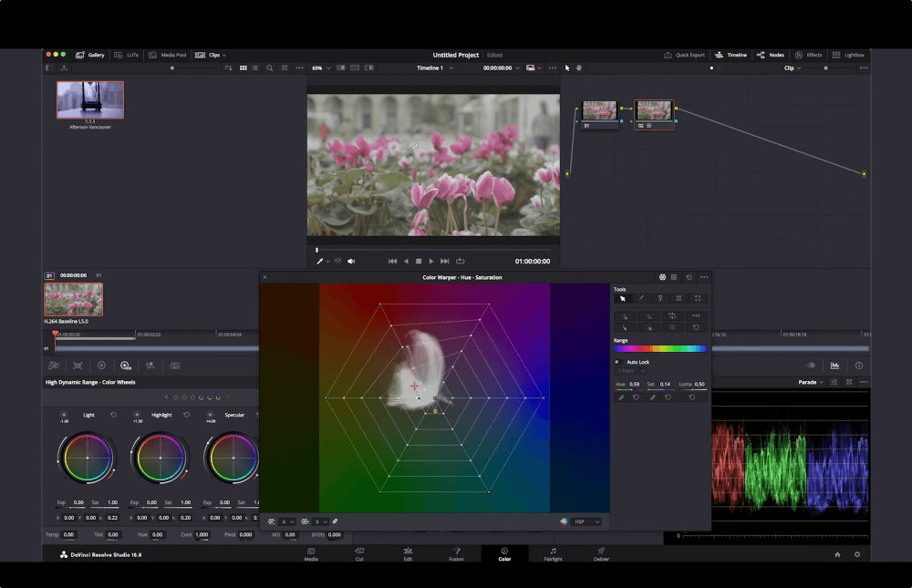Open the 65% viewer zoom dropdown
Image resolution: width=912 pixels, height=588 pixels.
coord(321,68)
